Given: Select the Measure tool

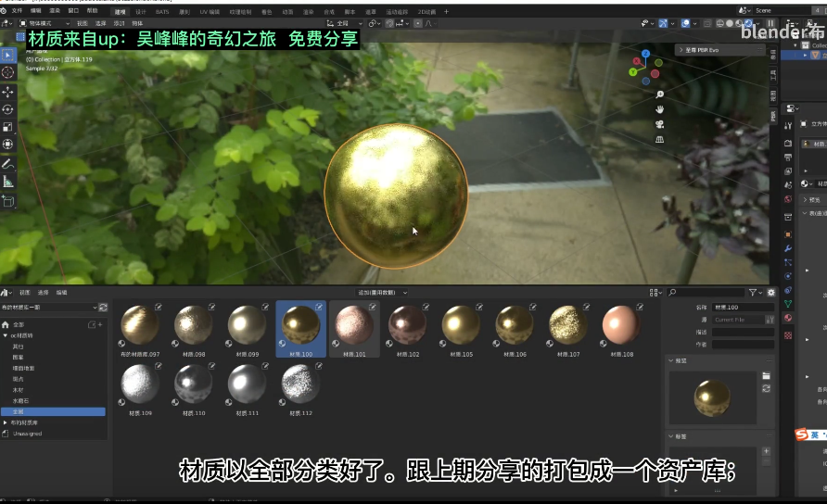Looking at the screenshot, I should pos(8,182).
